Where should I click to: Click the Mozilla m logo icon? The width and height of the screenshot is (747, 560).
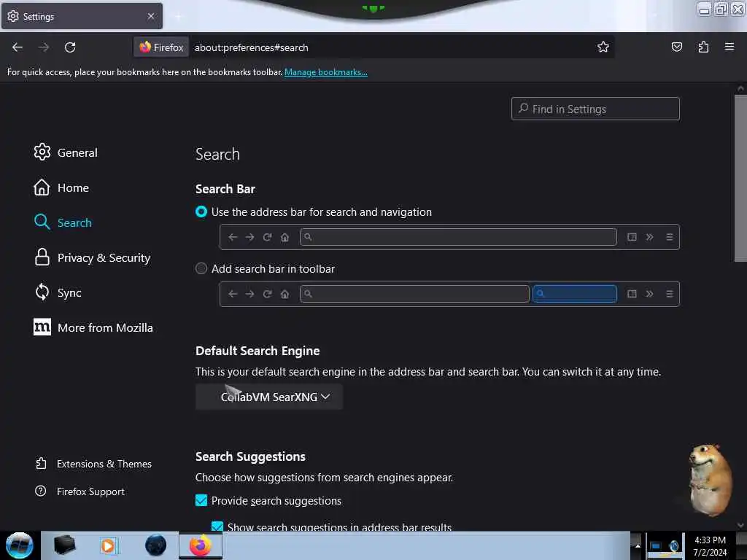(42, 327)
